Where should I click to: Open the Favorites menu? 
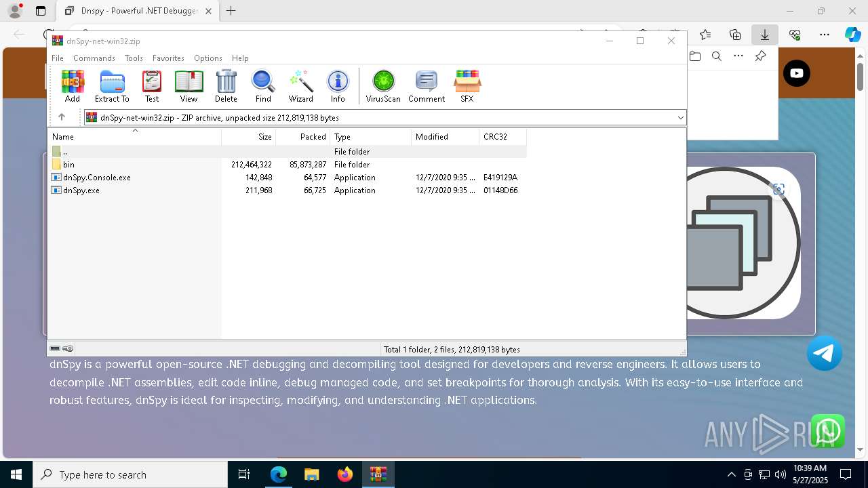tap(168, 58)
